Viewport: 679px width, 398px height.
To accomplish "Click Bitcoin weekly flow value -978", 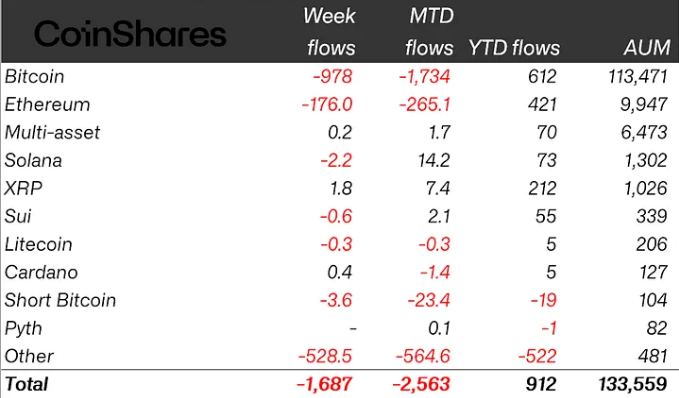I will click(333, 77).
